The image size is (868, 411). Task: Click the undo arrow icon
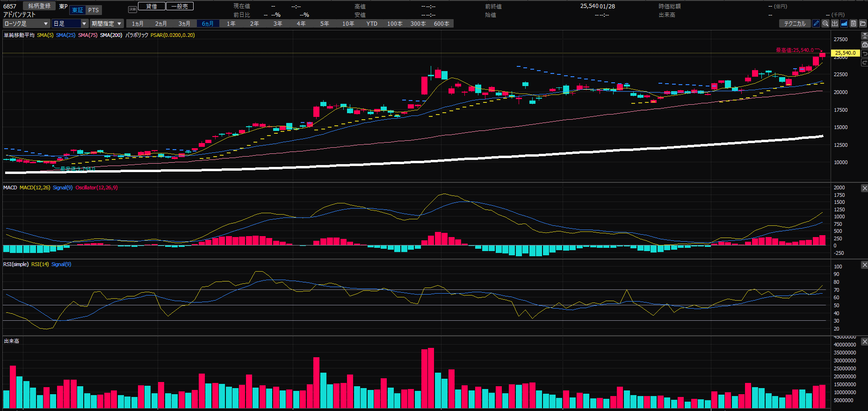point(864,53)
